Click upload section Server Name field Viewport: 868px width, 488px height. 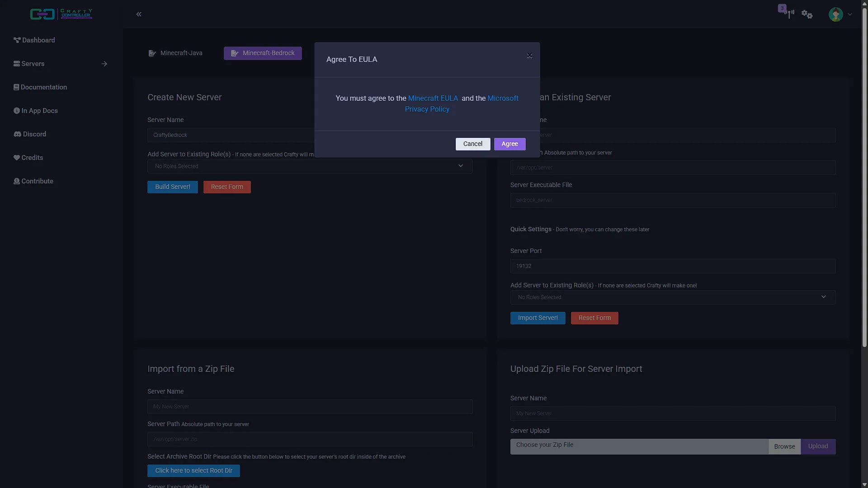pyautogui.click(x=673, y=413)
